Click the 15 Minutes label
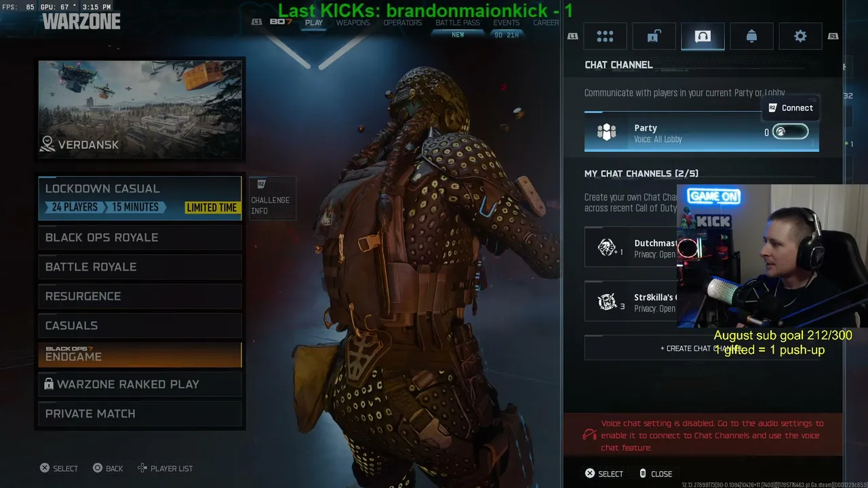 click(135, 207)
